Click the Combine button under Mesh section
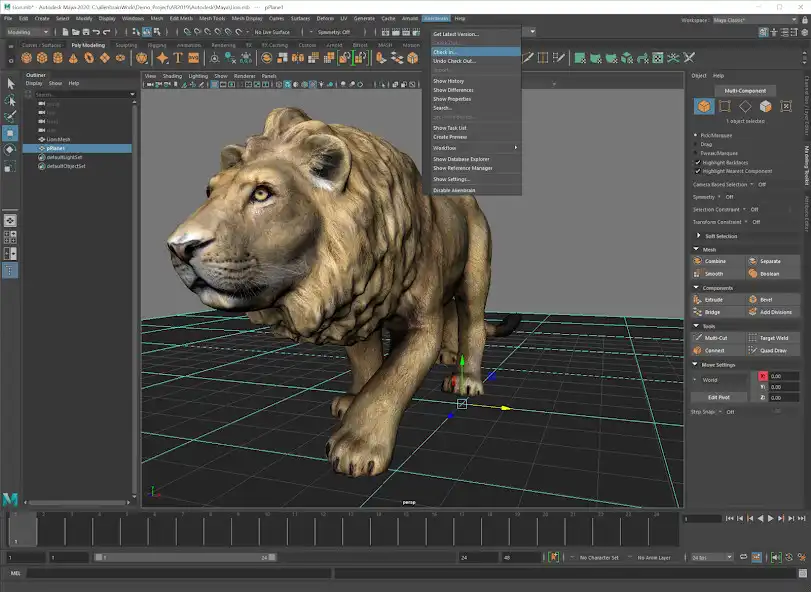Viewport: 811px width, 592px height. click(x=713, y=259)
